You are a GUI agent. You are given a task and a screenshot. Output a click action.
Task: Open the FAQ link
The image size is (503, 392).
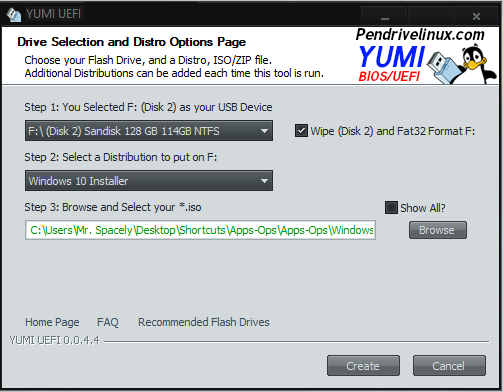108,322
